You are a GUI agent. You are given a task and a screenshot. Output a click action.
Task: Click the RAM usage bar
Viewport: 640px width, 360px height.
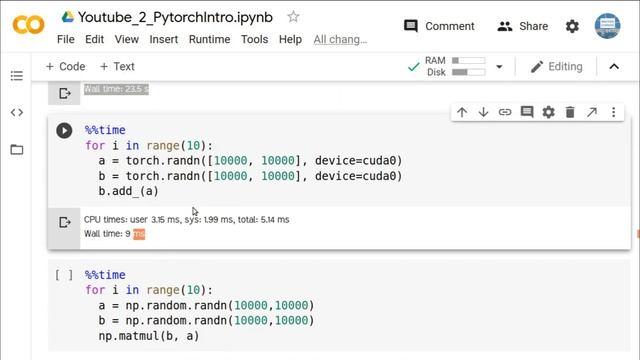coord(469,60)
